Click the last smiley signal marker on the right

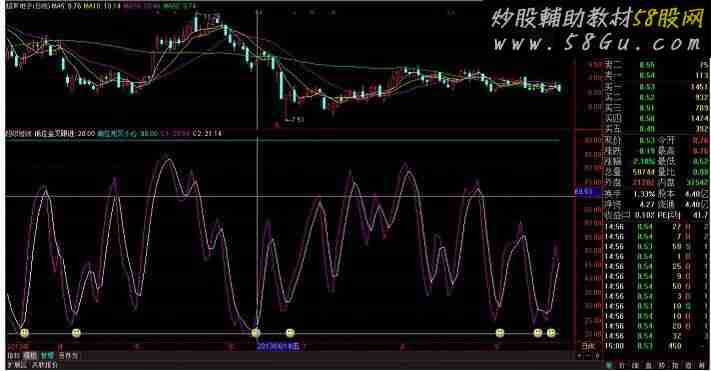(551, 333)
